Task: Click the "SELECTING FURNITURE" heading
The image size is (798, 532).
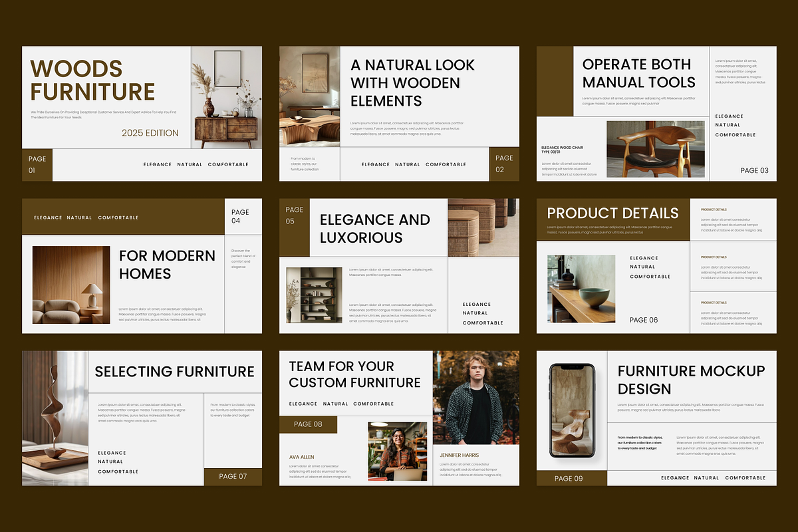Action: (175, 371)
